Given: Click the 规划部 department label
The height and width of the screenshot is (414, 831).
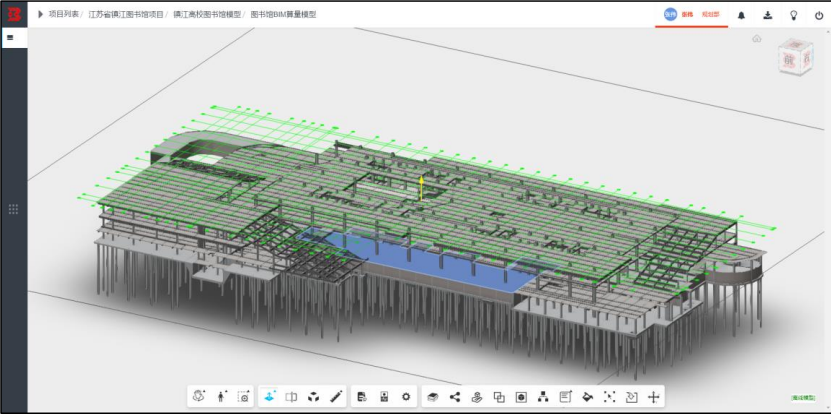Looking at the screenshot, I should coord(711,15).
